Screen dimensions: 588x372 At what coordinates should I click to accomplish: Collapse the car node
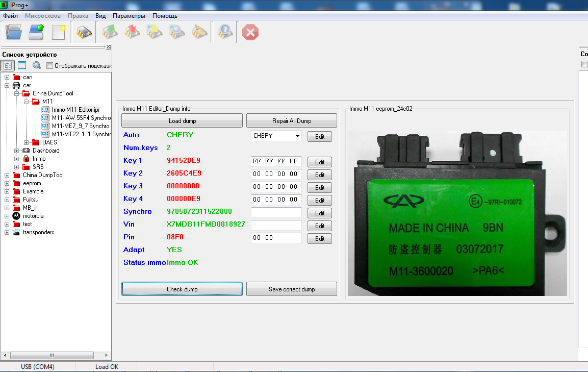7,85
